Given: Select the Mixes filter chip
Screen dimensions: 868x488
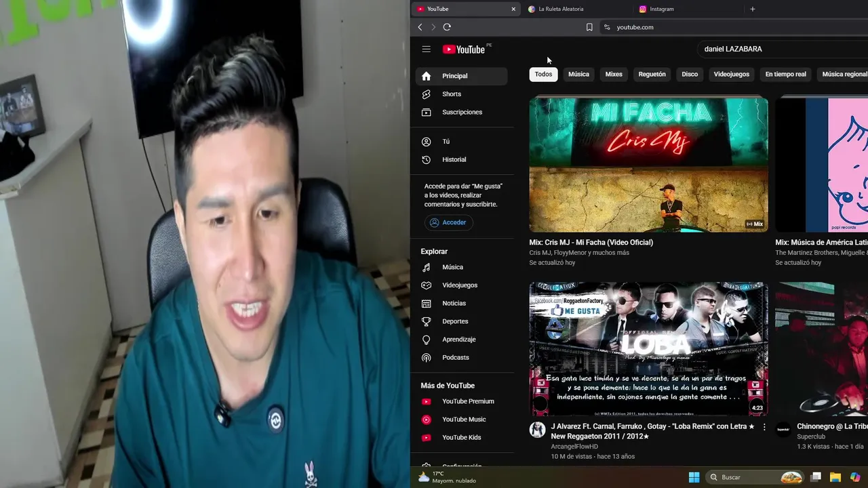Looking at the screenshot, I should click(614, 74).
